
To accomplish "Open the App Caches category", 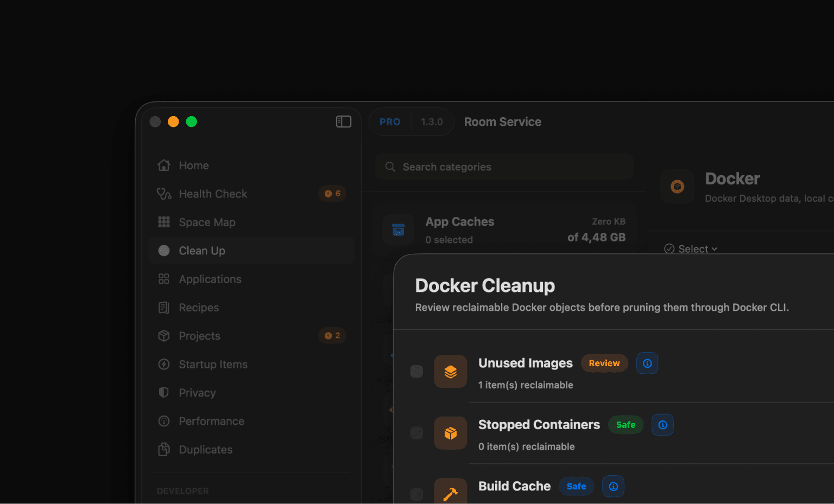I will click(x=504, y=229).
